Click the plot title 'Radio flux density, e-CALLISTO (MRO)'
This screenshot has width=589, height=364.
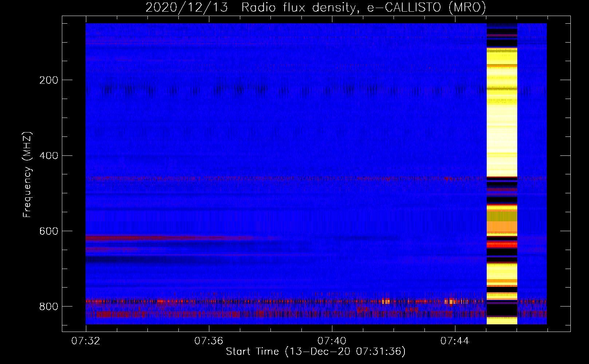coord(364,7)
